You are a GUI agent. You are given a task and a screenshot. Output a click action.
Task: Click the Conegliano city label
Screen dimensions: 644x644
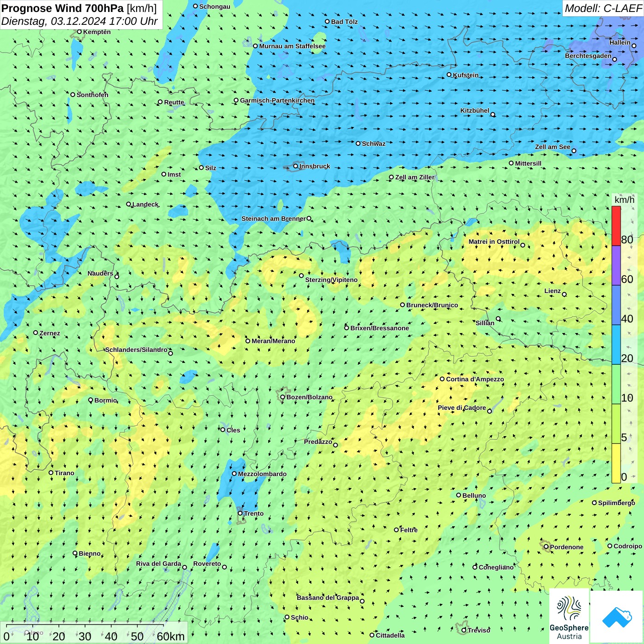tap(496, 567)
